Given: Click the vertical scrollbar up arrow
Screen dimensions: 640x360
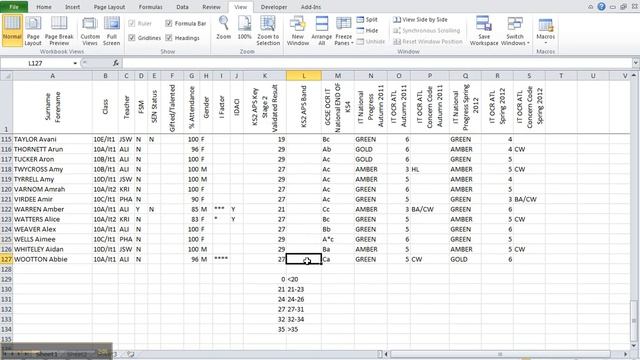Looking at the screenshot, I should click(x=634, y=76).
